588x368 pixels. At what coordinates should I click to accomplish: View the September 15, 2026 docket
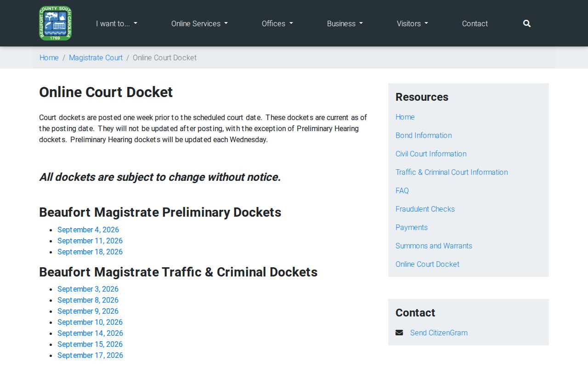(90, 344)
